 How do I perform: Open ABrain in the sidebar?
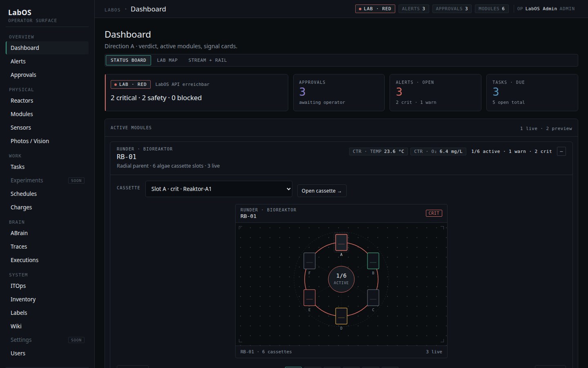[x=47, y=233]
